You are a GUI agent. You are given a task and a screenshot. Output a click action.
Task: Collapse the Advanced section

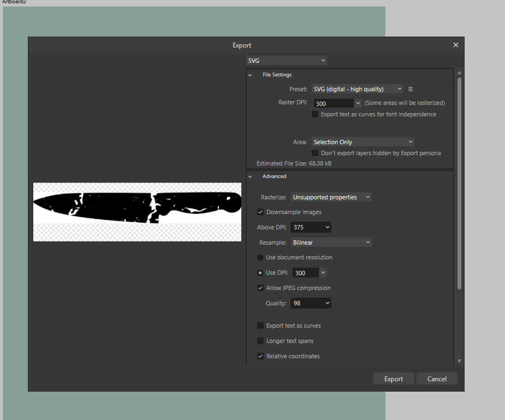tap(250, 176)
